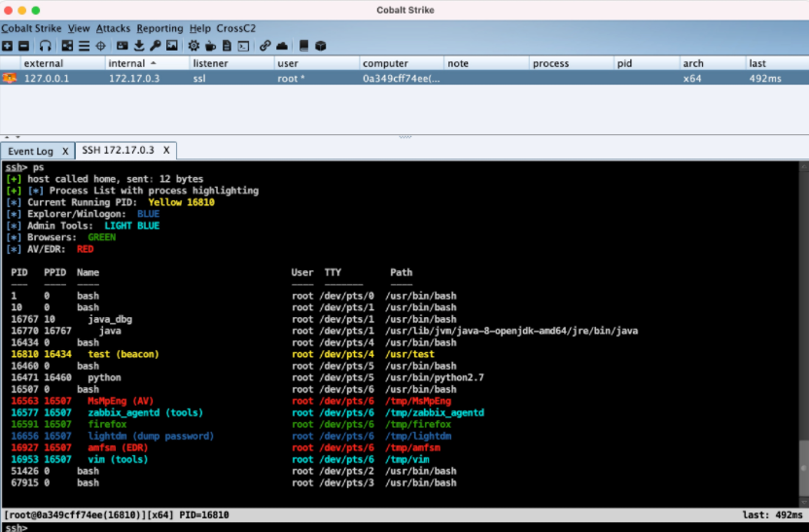
Task: Click the beacon session icon for 127.0.0.1
Action: pyautogui.click(x=10, y=79)
